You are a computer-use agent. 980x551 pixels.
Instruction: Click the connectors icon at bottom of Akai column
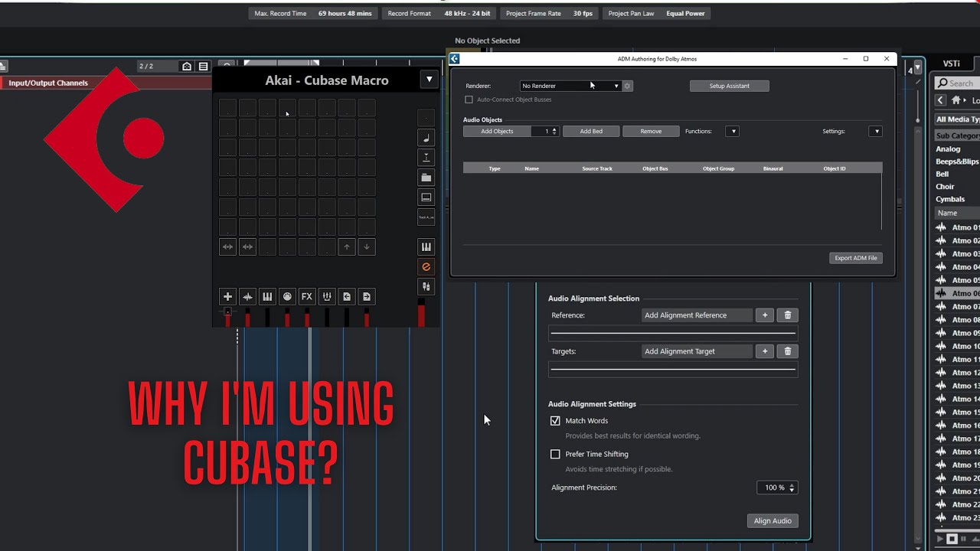tap(426, 286)
